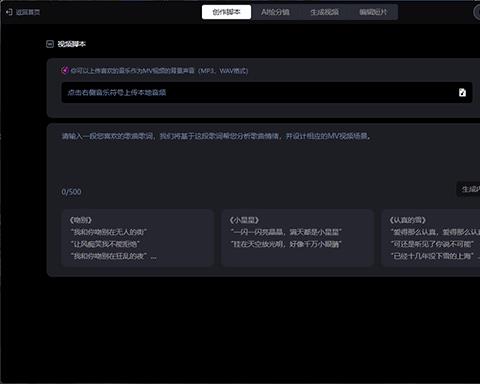The width and height of the screenshot is (480, 384).
Task: Choose the 《吻别》 lyrics example card
Action: point(137,238)
